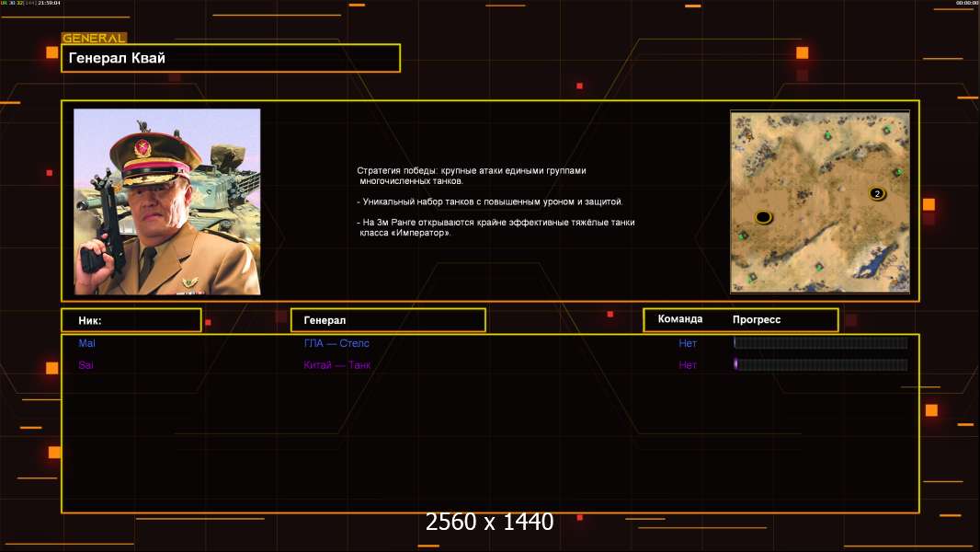
Task: Click the 'Нет' team value for Mal
Action: [688, 343]
